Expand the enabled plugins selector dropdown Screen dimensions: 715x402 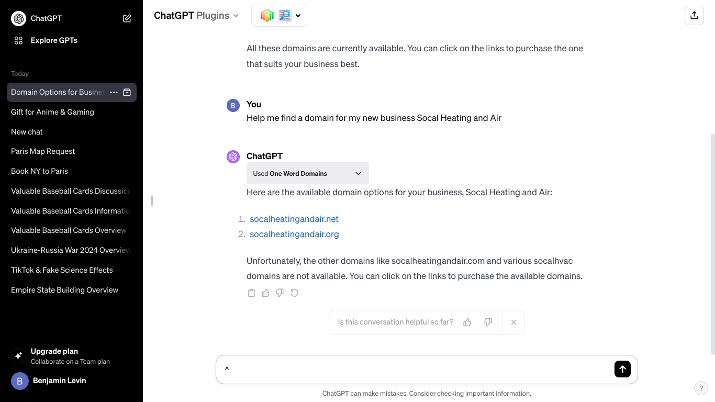coord(279,15)
